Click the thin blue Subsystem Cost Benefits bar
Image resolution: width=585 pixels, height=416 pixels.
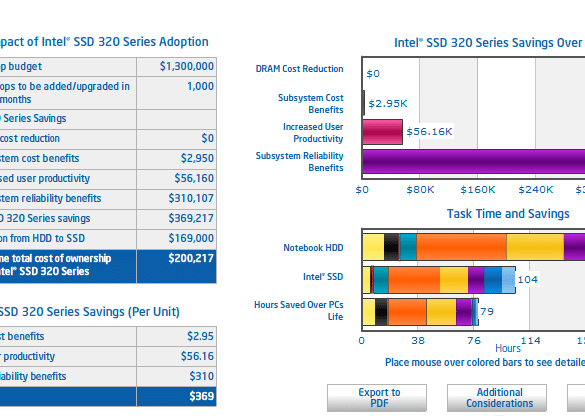(364, 103)
